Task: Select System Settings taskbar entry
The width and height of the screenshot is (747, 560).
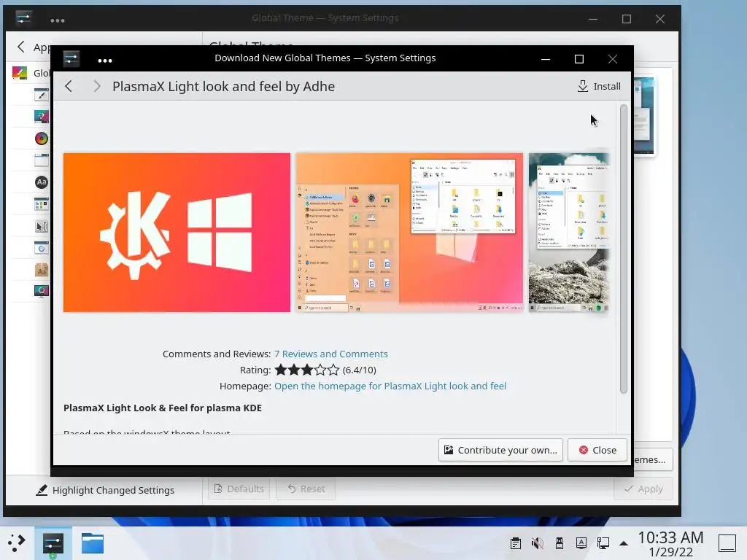Action: [53, 543]
